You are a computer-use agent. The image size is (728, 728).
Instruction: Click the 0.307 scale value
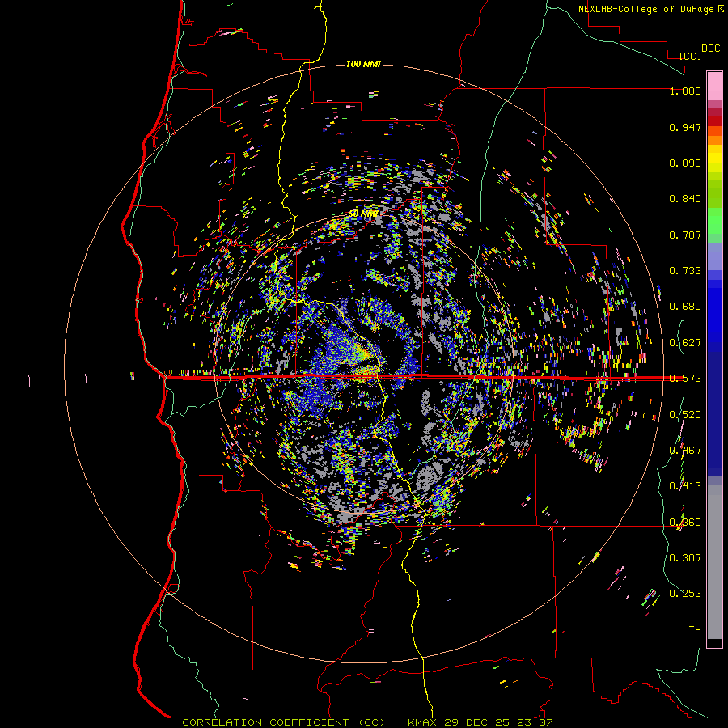pyautogui.click(x=685, y=558)
